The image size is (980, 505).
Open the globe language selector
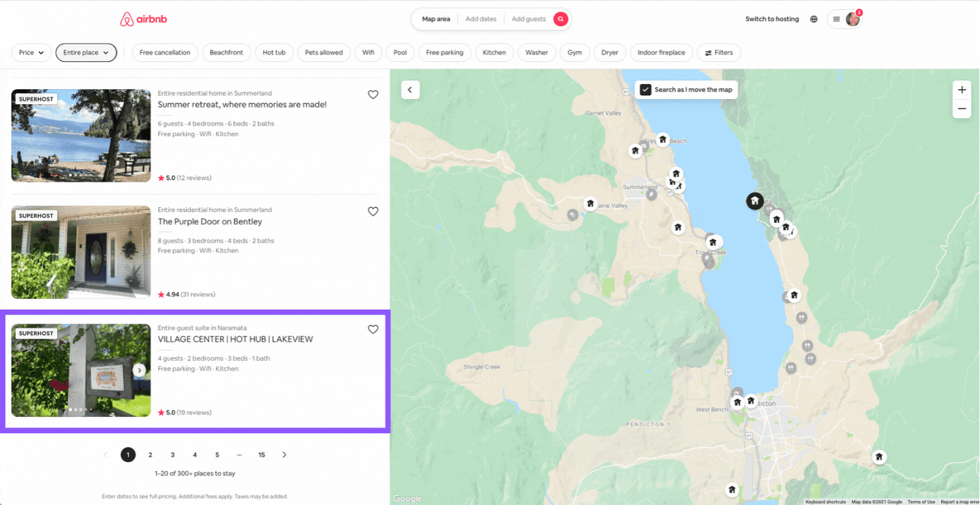[x=814, y=20]
